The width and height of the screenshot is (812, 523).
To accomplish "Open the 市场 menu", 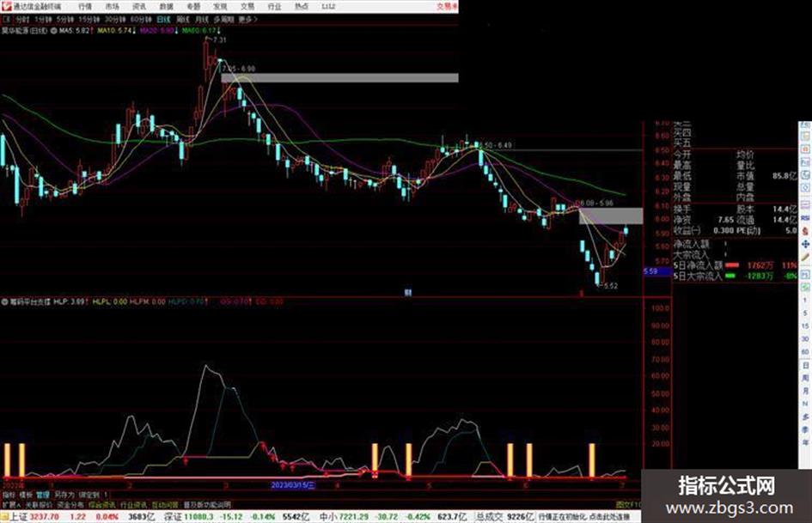I will 112,7.
